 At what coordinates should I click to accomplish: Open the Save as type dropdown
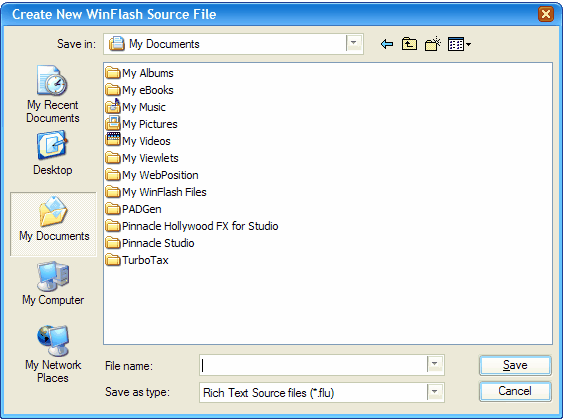click(x=435, y=392)
